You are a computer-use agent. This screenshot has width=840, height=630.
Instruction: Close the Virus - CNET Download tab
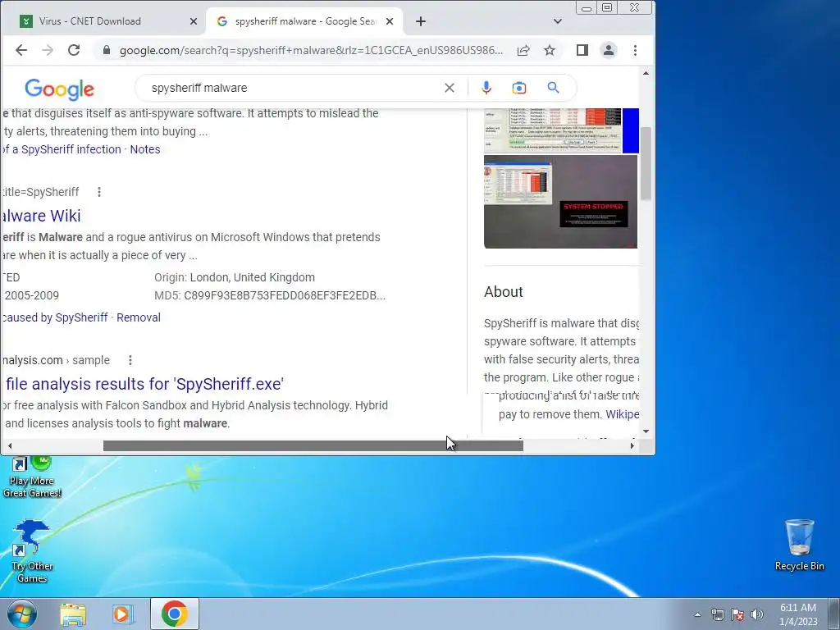[x=194, y=21]
